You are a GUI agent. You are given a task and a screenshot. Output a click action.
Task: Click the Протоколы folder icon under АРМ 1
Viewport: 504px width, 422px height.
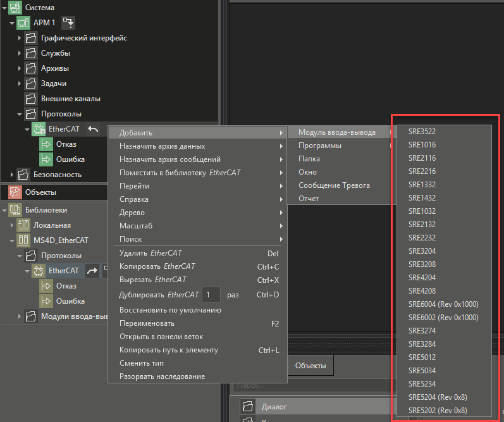coord(31,113)
